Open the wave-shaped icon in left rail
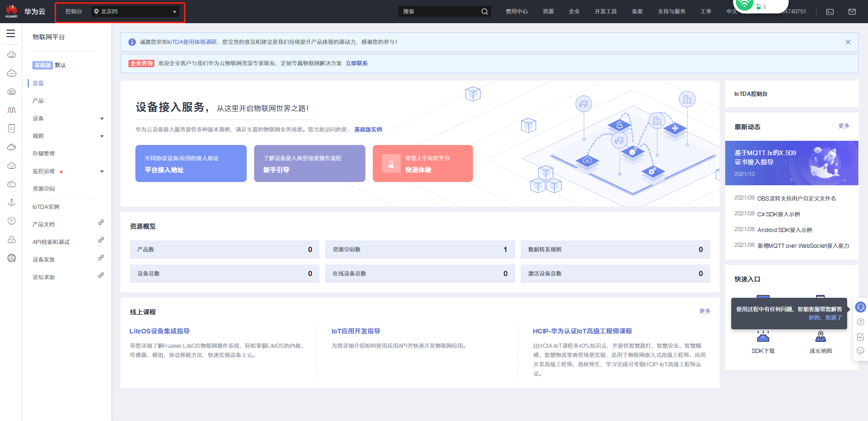The image size is (868, 421). (12, 110)
